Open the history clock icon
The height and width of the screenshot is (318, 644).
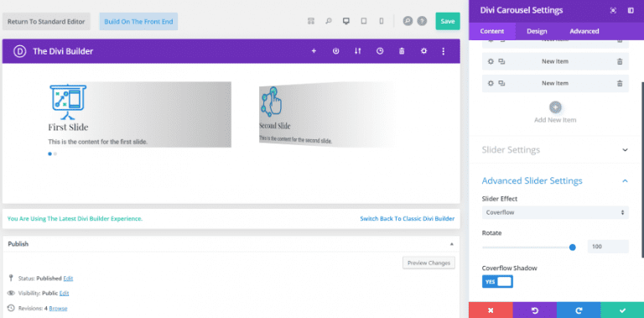[380, 51]
